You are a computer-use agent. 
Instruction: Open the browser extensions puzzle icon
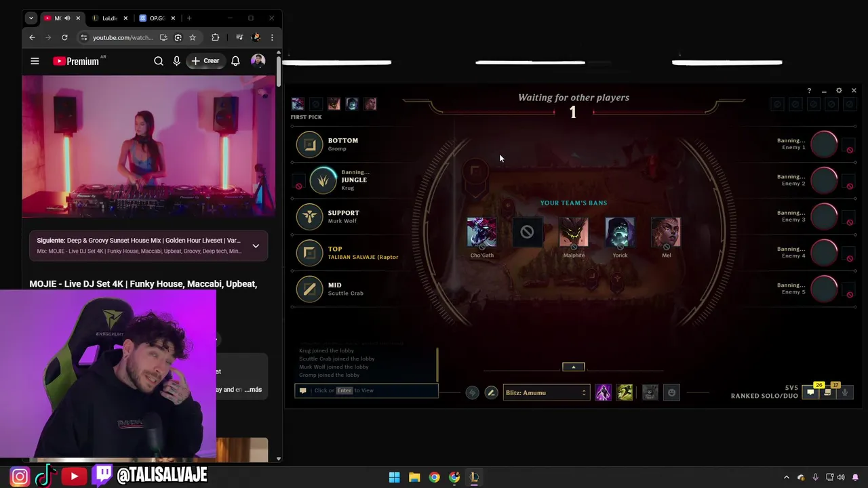216,37
